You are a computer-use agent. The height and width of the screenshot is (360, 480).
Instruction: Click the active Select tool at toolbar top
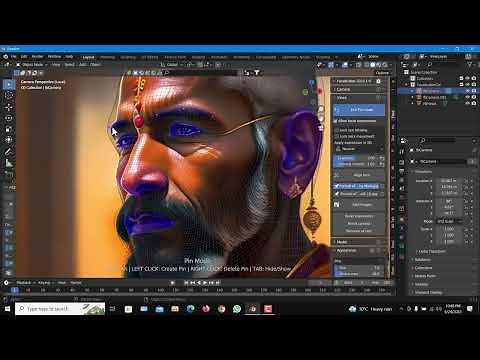click(9, 84)
